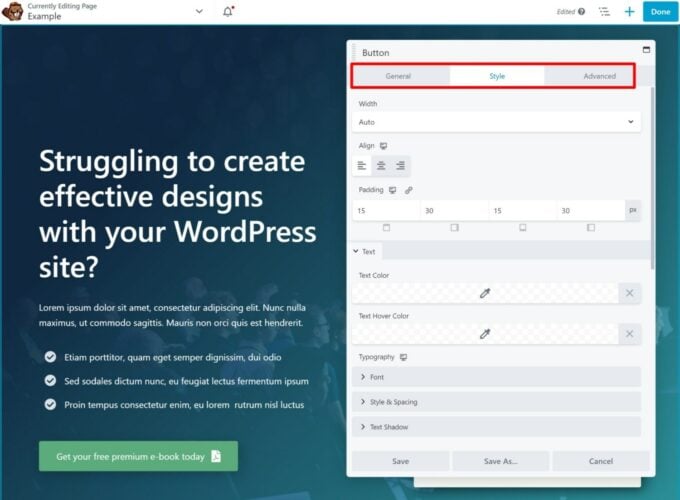680x500 pixels.
Task: Select the 'Proin tempus consectetur enim' list text
Action: tap(184, 405)
